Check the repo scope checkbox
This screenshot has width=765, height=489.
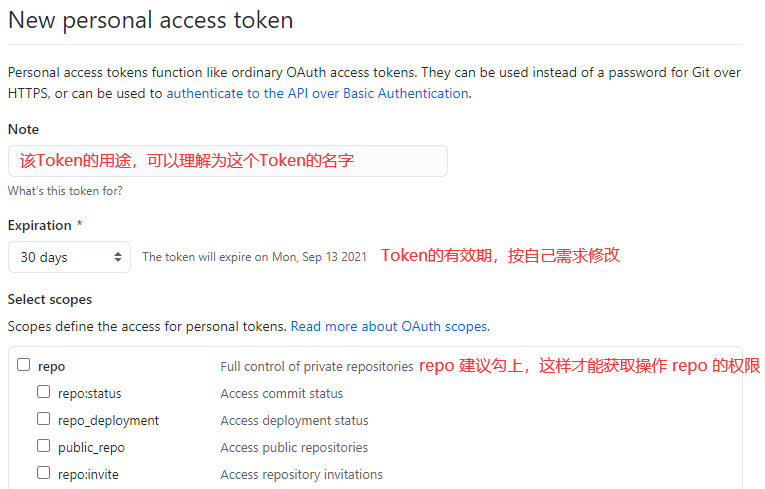click(23, 365)
